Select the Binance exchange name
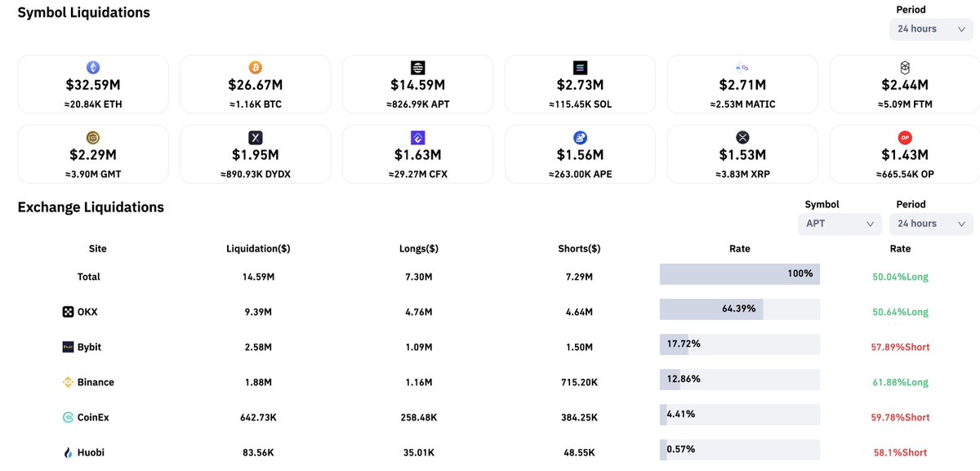This screenshot has height=471, width=980. [96, 382]
